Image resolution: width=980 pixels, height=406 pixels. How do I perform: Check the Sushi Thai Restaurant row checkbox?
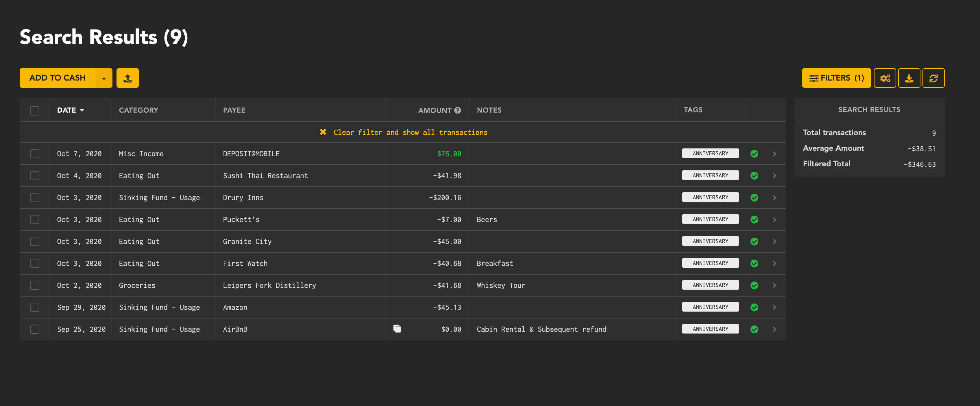click(x=35, y=176)
